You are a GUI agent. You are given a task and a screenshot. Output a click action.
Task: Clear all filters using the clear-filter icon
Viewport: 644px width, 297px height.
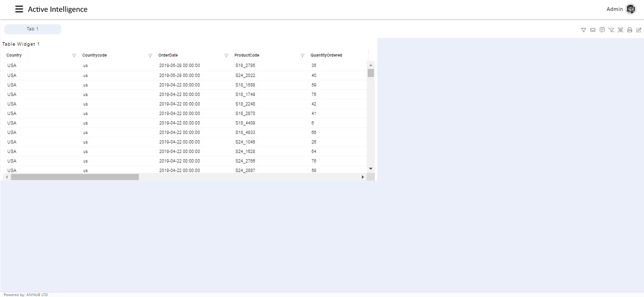click(611, 30)
